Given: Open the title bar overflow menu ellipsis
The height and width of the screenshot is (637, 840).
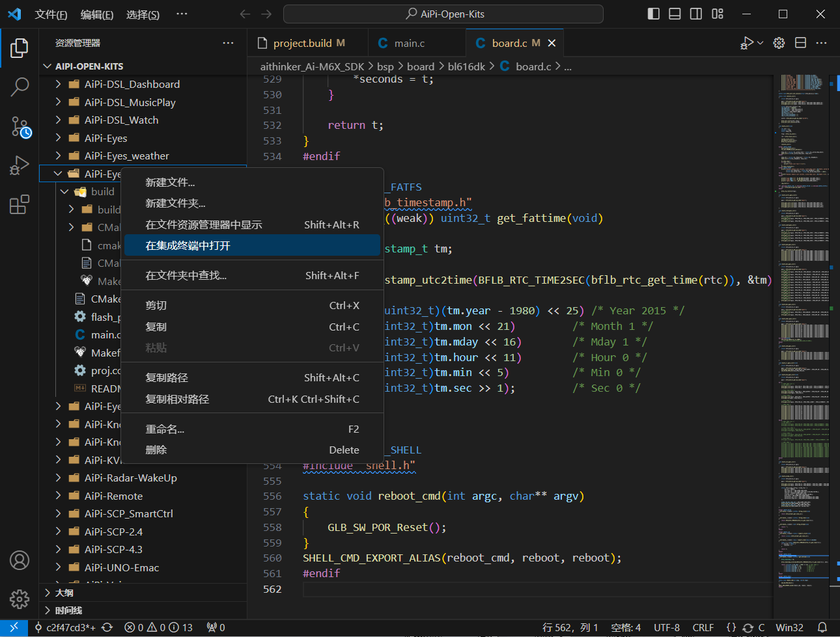Looking at the screenshot, I should tap(182, 14).
